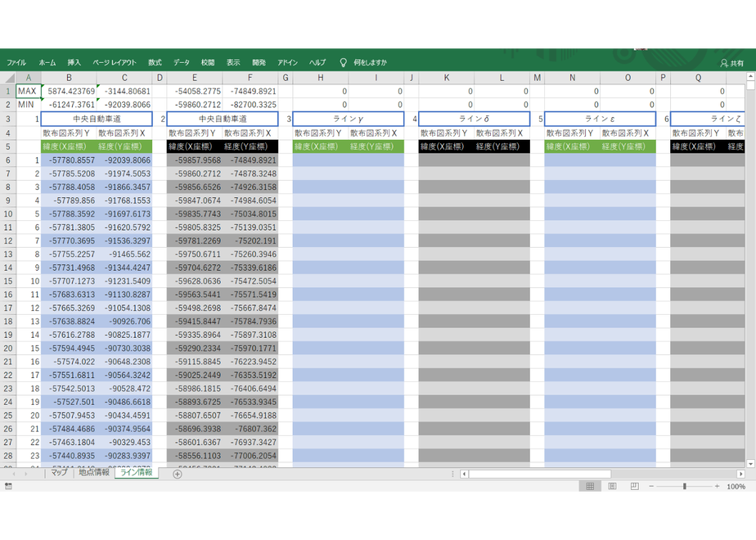The height and width of the screenshot is (540, 756).
Task: Click previous sheet navigation arrow
Action: click(13, 474)
